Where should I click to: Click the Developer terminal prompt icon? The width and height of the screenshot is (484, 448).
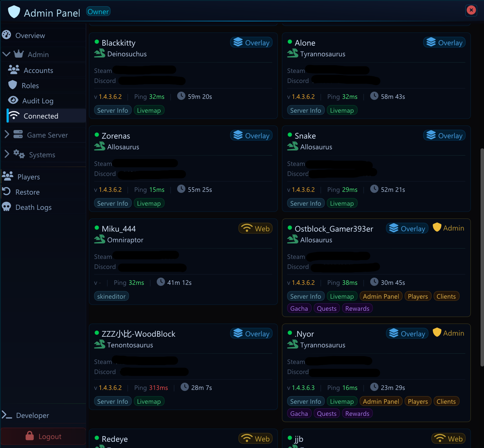click(7, 414)
